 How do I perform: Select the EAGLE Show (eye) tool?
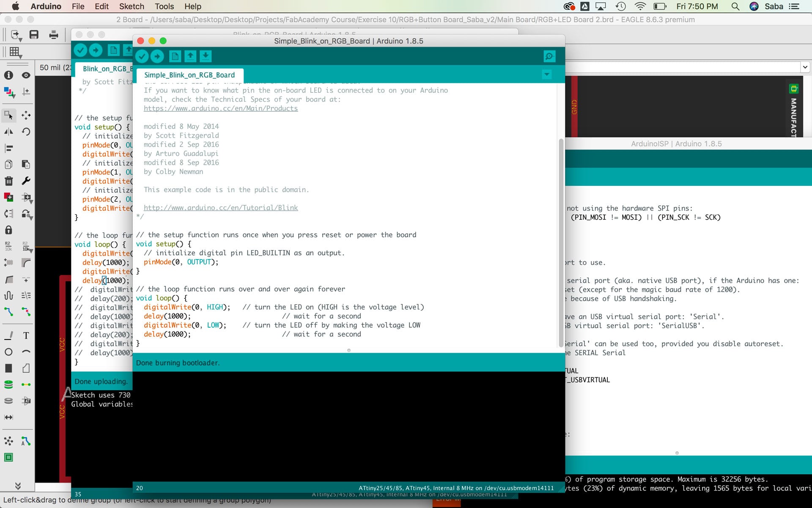pos(26,75)
